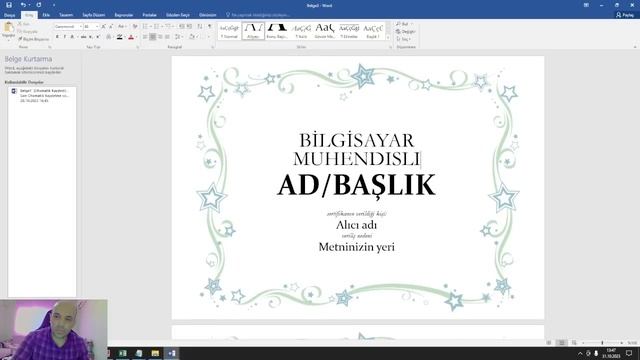Screen dimensions: 640x360
Task: Click the Clear Formatting eraser icon
Action: [135, 27]
